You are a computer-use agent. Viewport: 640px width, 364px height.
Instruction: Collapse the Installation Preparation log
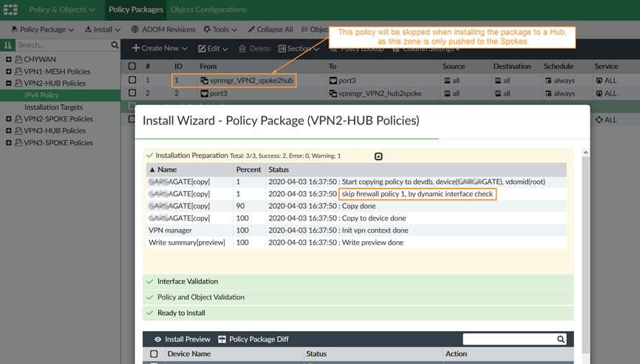click(379, 156)
